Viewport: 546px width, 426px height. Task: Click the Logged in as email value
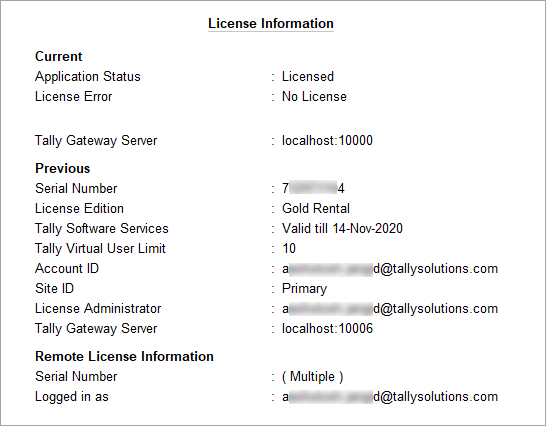[x=390, y=397]
